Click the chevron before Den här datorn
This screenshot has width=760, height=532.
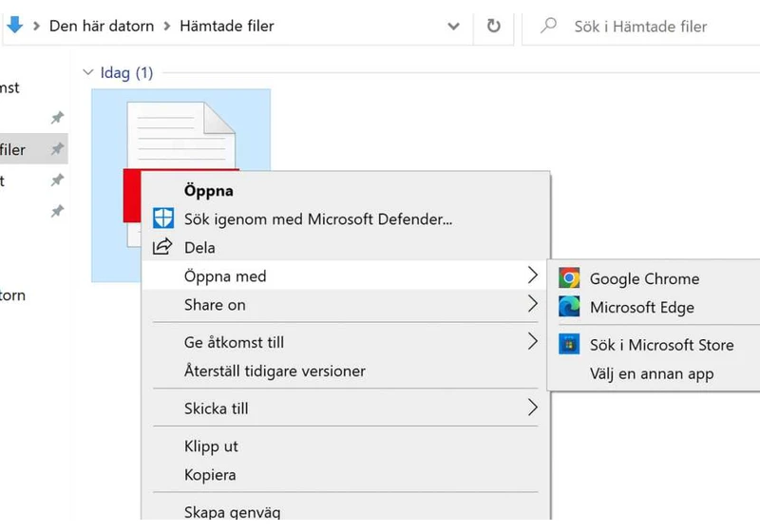[36, 26]
